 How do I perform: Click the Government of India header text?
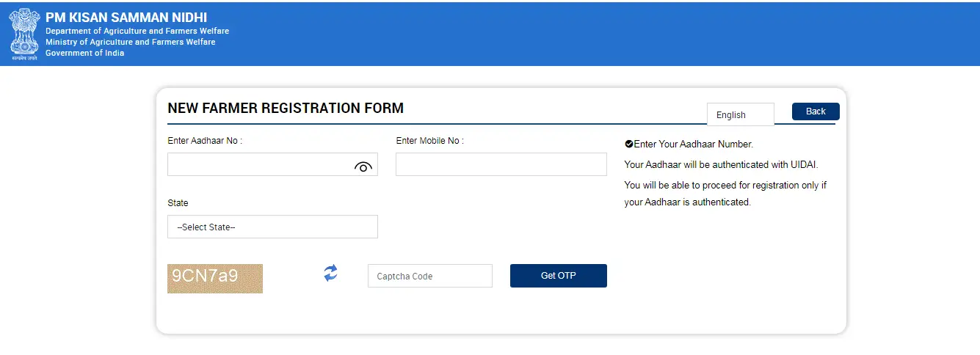point(84,54)
